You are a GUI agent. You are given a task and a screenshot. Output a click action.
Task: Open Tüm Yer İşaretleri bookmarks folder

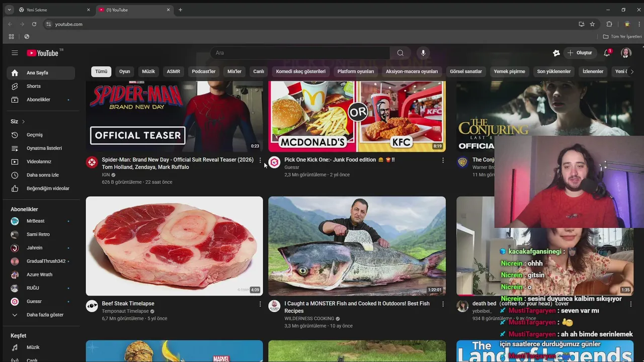(x=622, y=37)
